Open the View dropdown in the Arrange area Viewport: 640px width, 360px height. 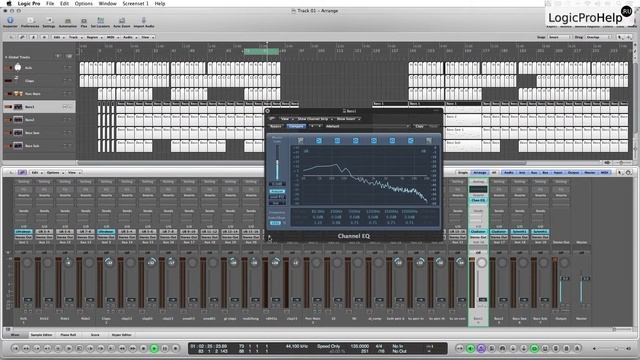coord(147,37)
